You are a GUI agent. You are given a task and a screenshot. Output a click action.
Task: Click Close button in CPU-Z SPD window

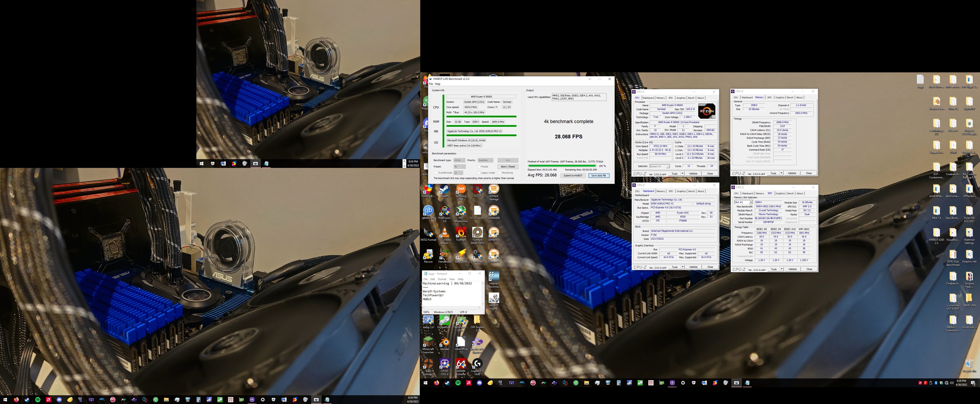tap(809, 269)
